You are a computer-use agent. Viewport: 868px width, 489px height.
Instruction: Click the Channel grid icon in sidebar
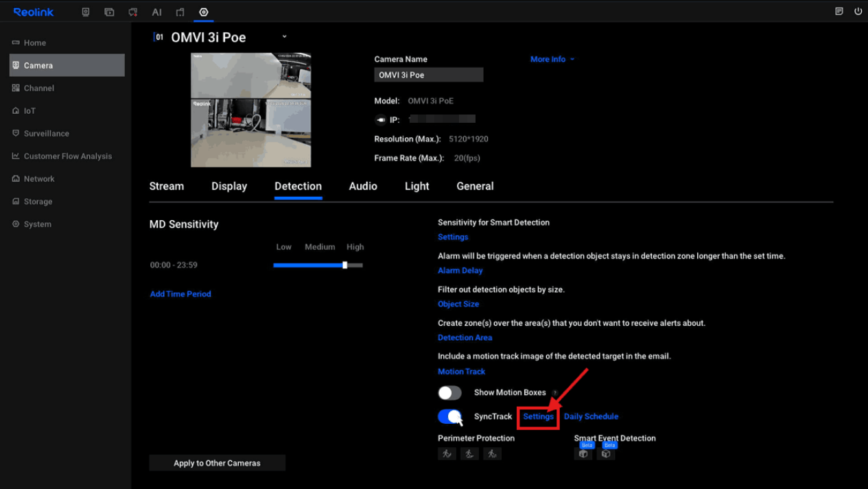tap(16, 88)
